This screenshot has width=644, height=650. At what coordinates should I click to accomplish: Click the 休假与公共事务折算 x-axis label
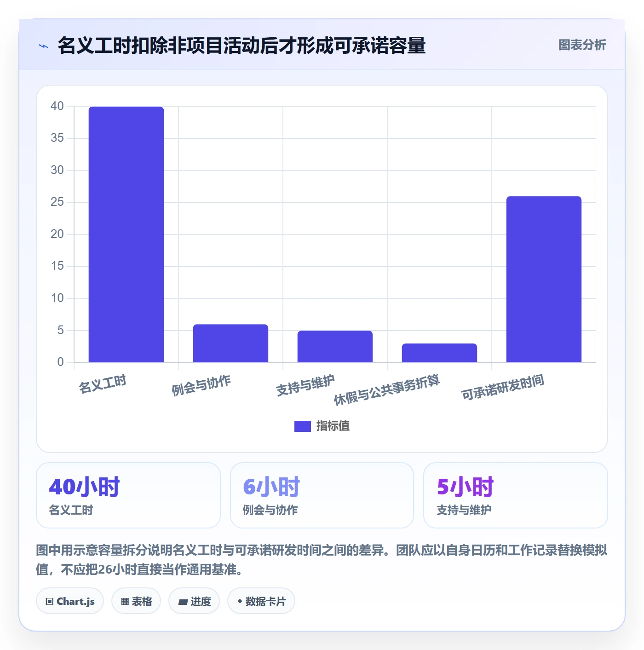click(387, 390)
